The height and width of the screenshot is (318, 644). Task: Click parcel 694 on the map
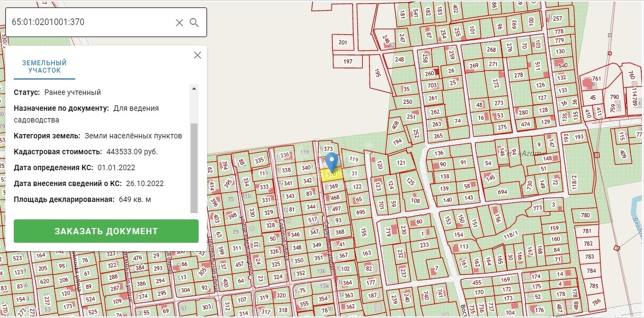502,192
